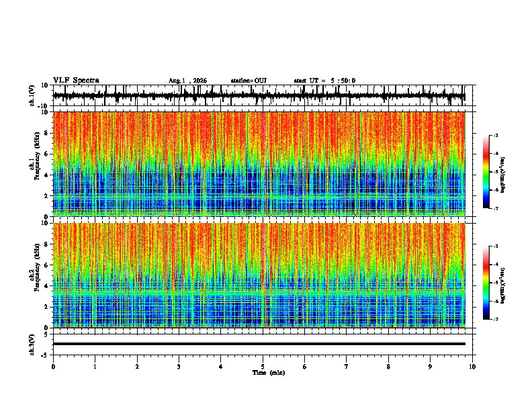Click the "-5" tick on ch.2 colorbar
This screenshot has height=411, width=532.
495,283
